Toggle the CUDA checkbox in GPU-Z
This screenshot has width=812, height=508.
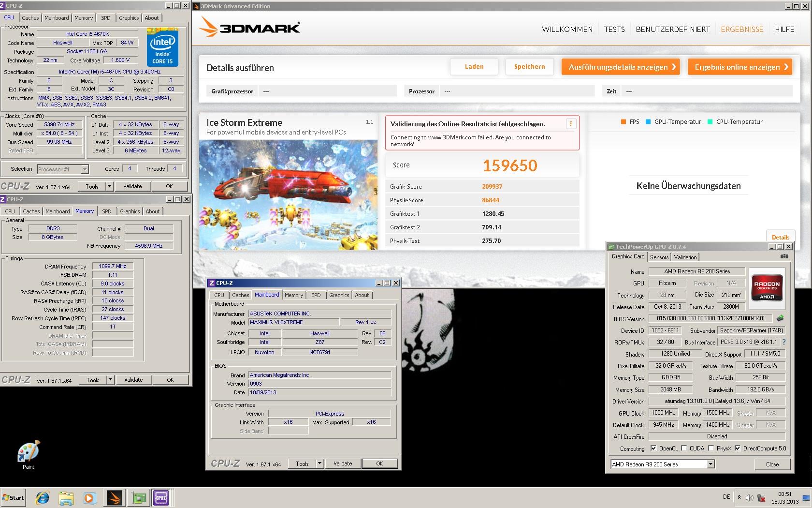[684, 448]
